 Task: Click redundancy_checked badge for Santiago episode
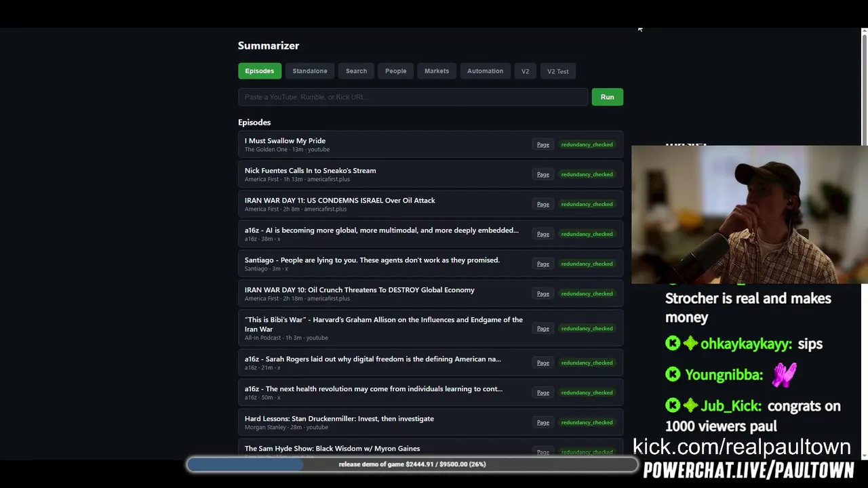pyautogui.click(x=587, y=264)
